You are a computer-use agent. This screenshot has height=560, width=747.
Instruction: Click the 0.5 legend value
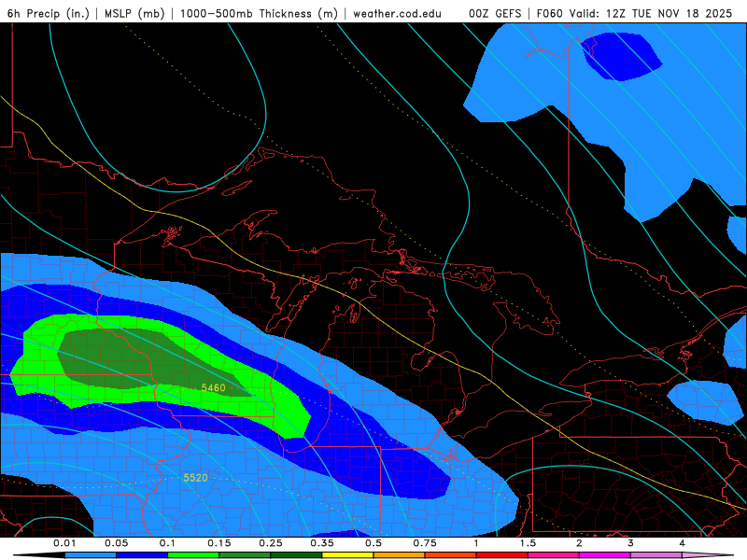pyautogui.click(x=373, y=543)
